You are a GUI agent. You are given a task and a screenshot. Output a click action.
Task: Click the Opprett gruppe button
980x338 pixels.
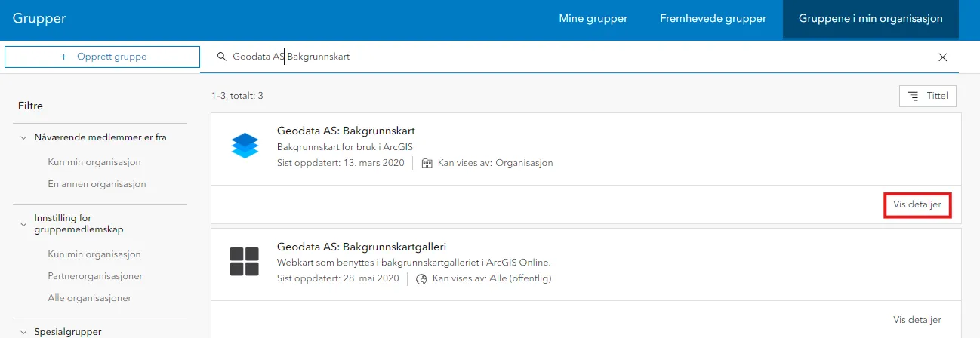click(102, 57)
